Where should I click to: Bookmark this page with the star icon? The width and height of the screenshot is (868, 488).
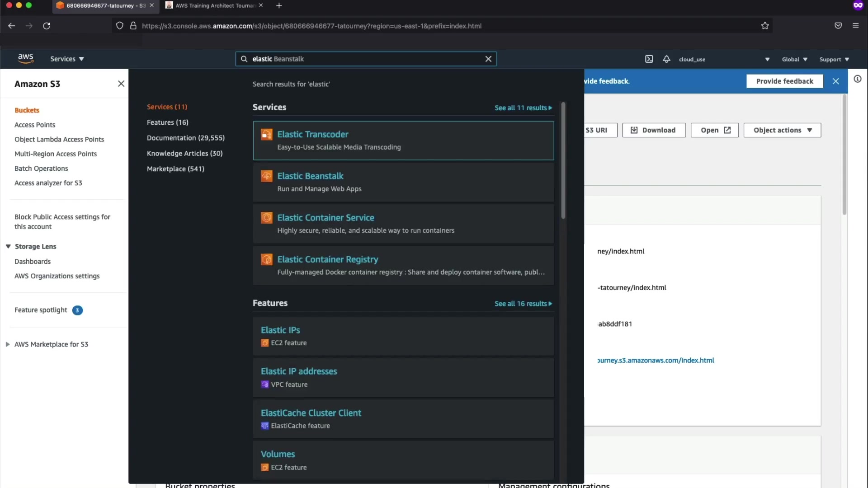(x=764, y=26)
